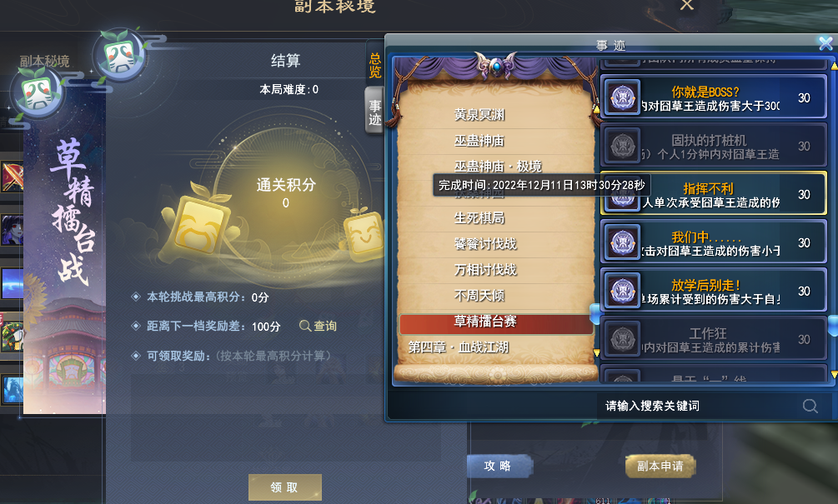
Task: Click the 领取 reward button
Action: coord(285,487)
